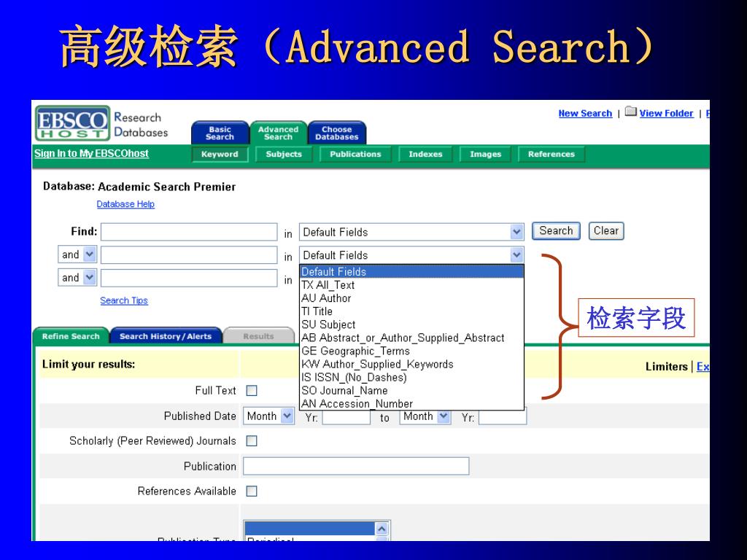
Task: Open the first Published Date Month dropdown
Action: [x=268, y=416]
